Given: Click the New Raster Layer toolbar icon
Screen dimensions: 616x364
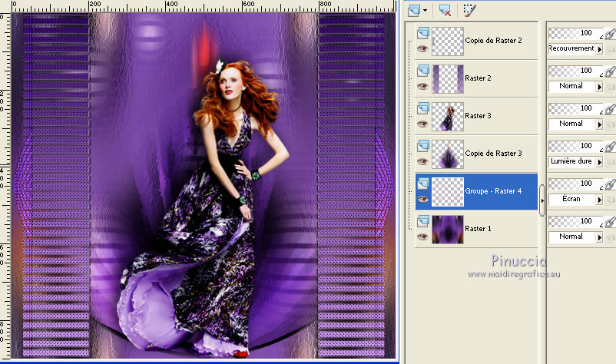Looking at the screenshot, I should click(414, 10).
